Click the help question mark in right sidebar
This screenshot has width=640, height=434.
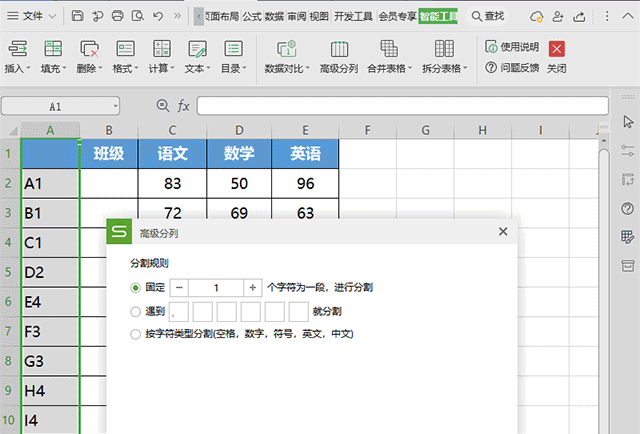627,208
